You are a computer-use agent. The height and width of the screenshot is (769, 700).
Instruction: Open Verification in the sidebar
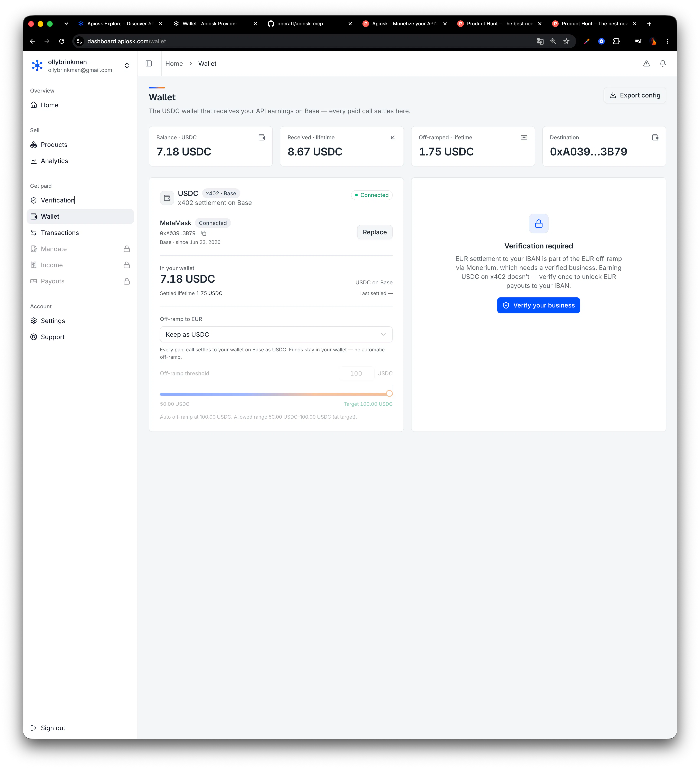[80, 200]
